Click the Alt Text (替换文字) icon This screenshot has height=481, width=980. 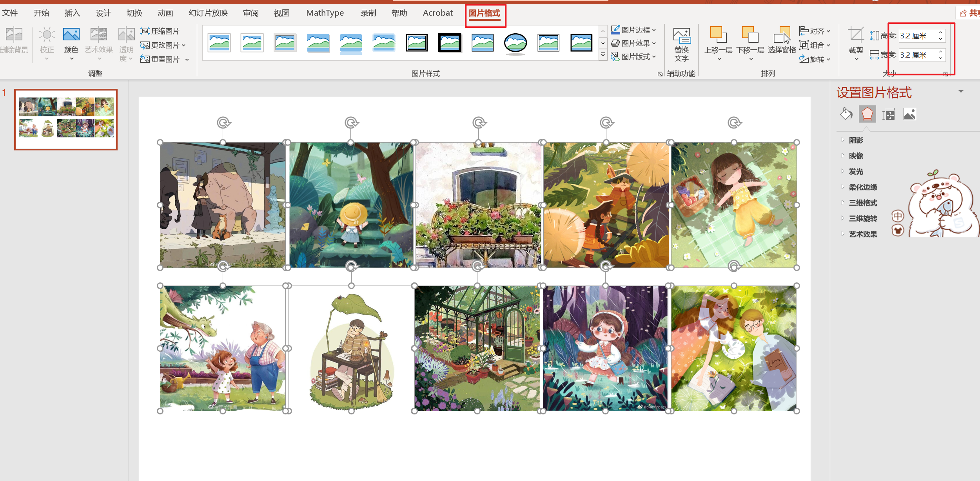681,36
